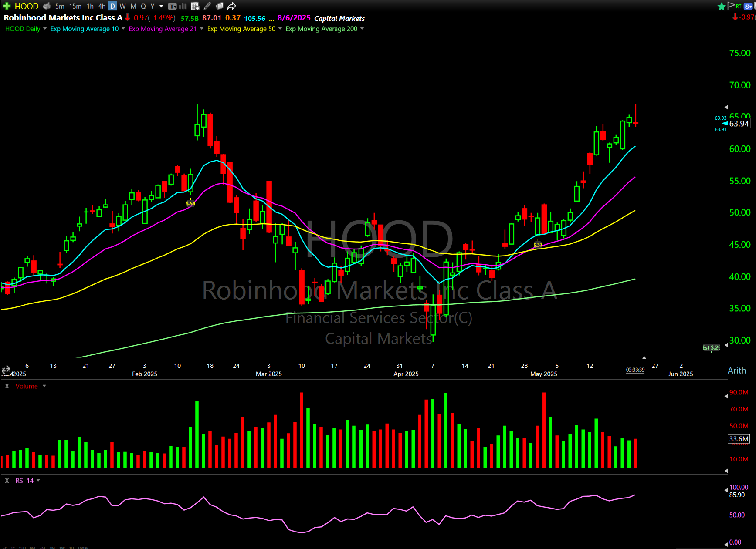Image resolution: width=756 pixels, height=549 pixels.
Task: Click the HOOD ticker symbol field
Action: click(27, 6)
